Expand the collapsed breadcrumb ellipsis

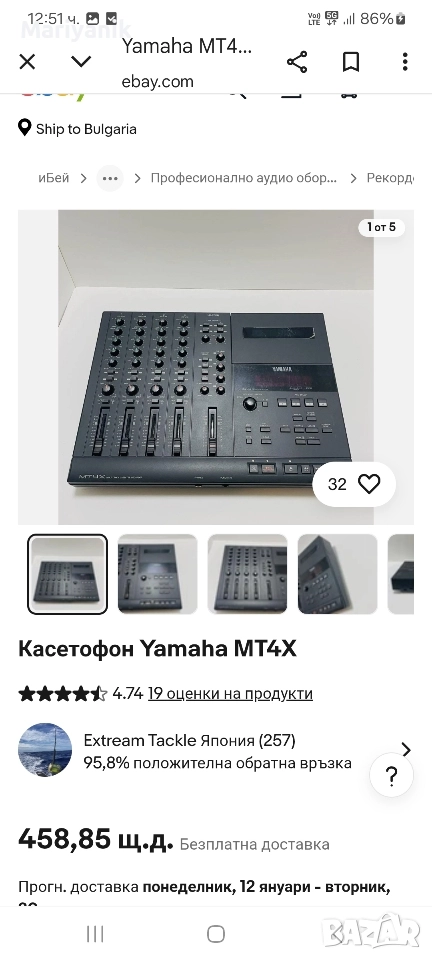pos(110,179)
